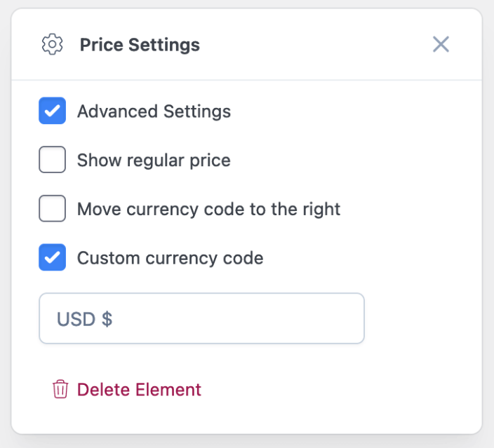This screenshot has height=448, width=494.
Task: Tick Move currency code to the right
Action: (53, 209)
